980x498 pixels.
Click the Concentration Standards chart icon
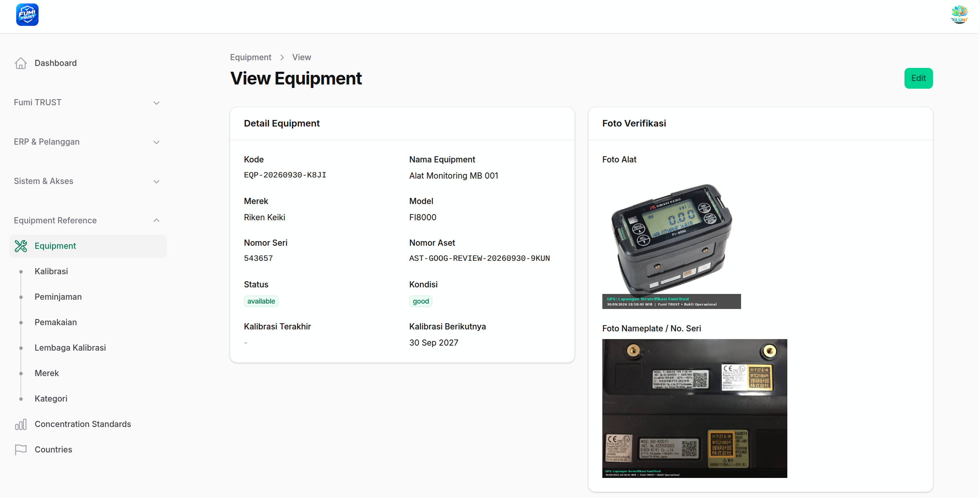(21, 424)
